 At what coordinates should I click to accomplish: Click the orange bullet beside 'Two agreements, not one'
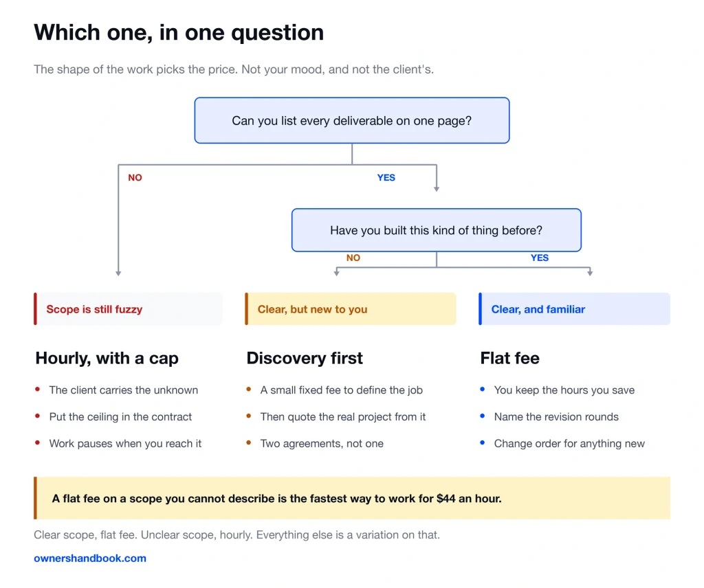click(x=249, y=442)
